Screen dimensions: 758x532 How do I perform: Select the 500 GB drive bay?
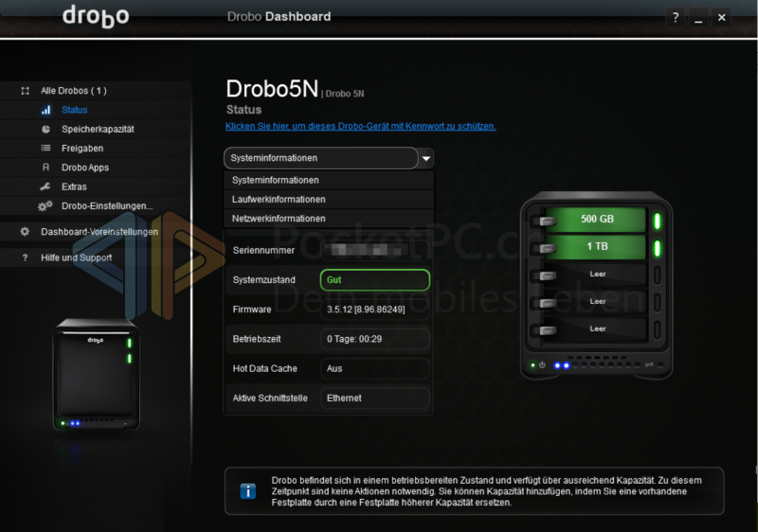tap(596, 220)
